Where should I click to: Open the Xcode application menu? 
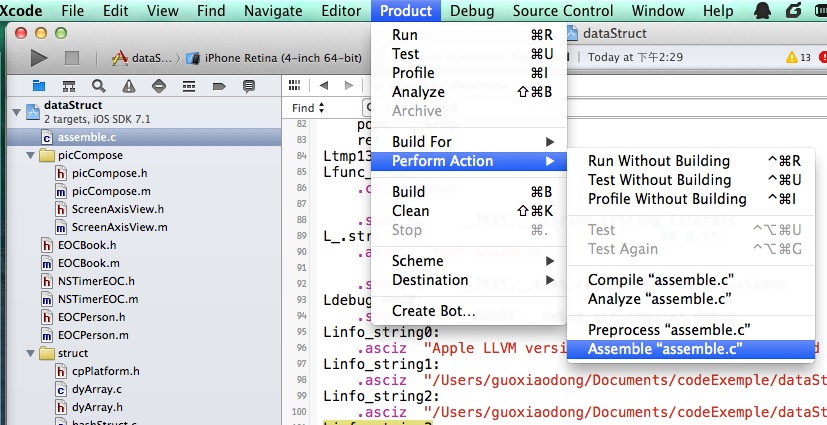coord(22,11)
